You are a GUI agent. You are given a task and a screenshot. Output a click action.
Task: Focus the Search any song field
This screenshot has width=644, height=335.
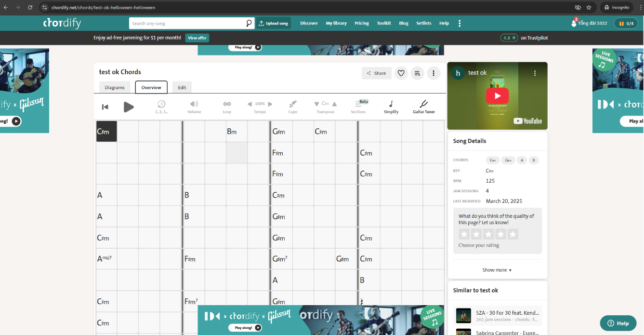coord(187,23)
